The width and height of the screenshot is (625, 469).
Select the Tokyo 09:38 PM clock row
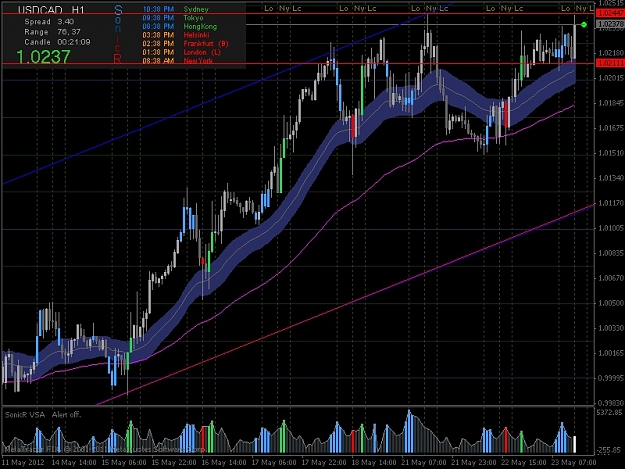tap(173, 18)
